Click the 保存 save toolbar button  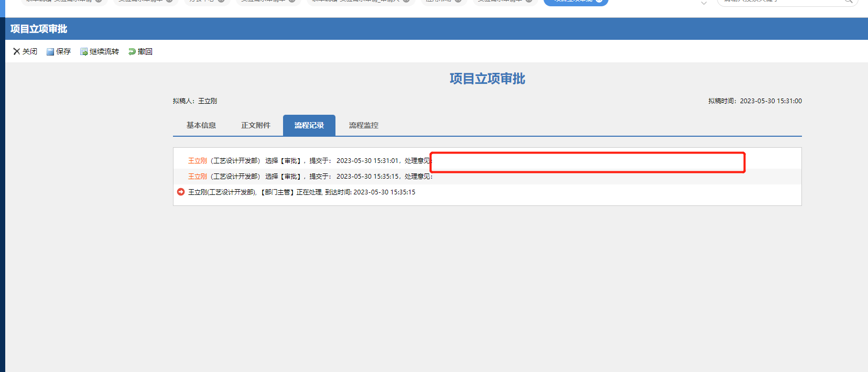pos(59,51)
